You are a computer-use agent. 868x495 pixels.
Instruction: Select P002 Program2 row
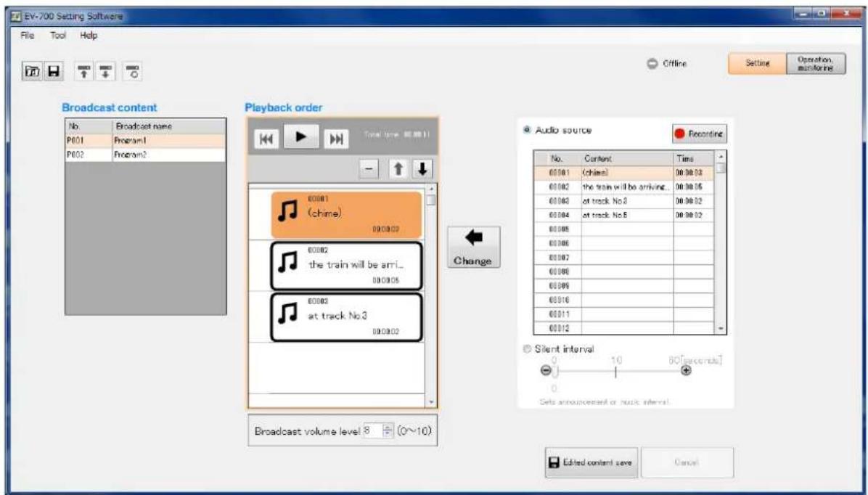click(x=145, y=155)
